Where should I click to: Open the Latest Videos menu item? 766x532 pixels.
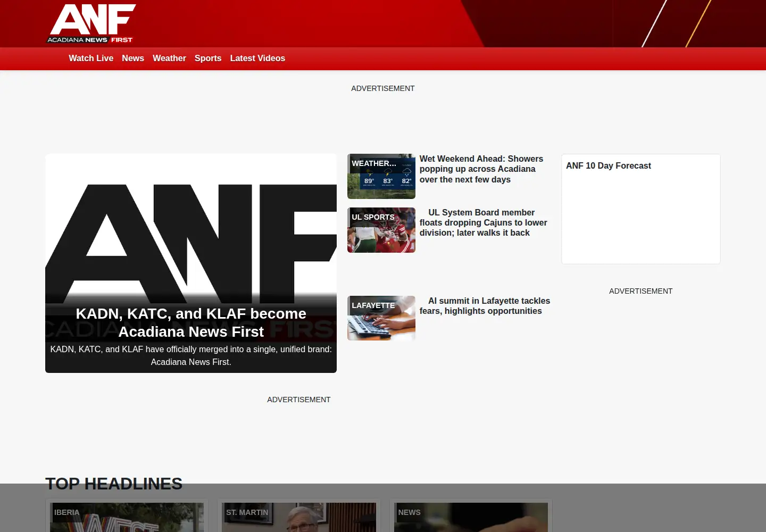tap(257, 59)
